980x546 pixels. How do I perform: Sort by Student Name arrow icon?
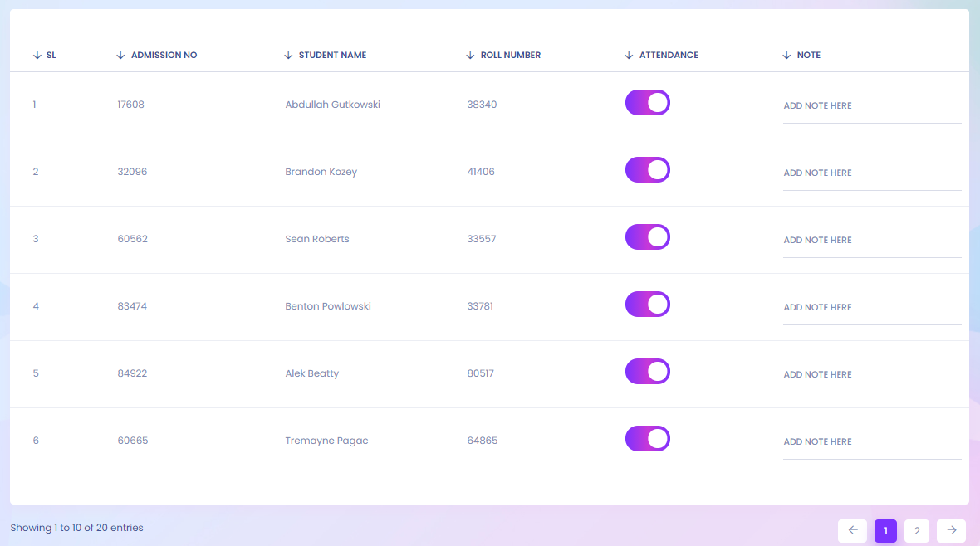tap(289, 56)
